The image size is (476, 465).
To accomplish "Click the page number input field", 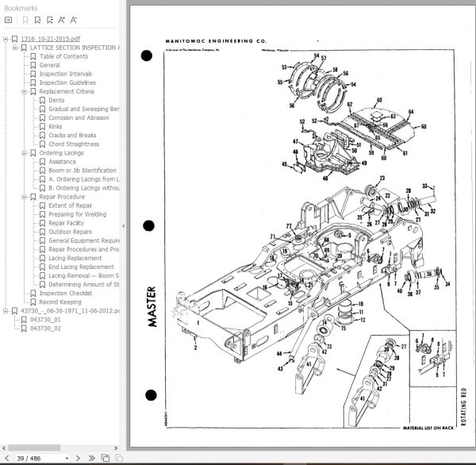I will pyautogui.click(x=40, y=459).
